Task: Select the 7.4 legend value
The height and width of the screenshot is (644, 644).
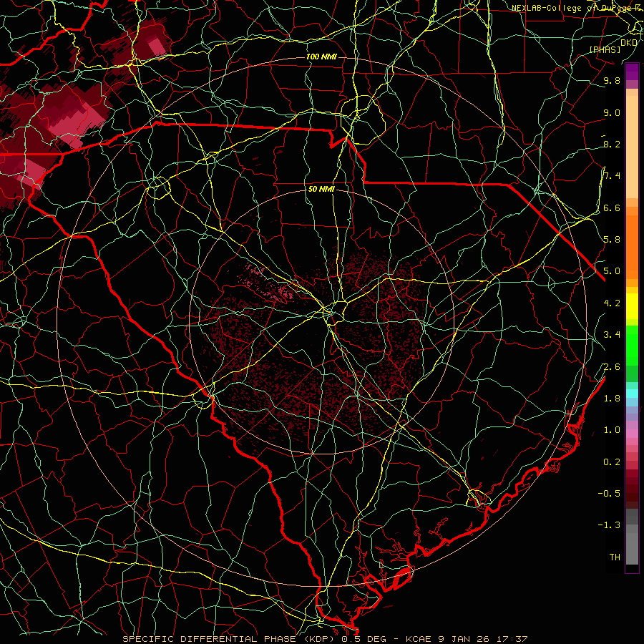Action: [x=612, y=176]
